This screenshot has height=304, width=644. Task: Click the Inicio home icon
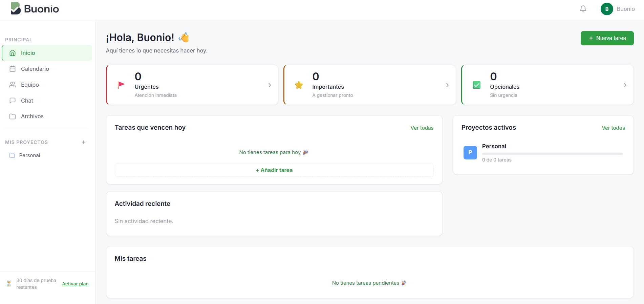click(x=13, y=53)
